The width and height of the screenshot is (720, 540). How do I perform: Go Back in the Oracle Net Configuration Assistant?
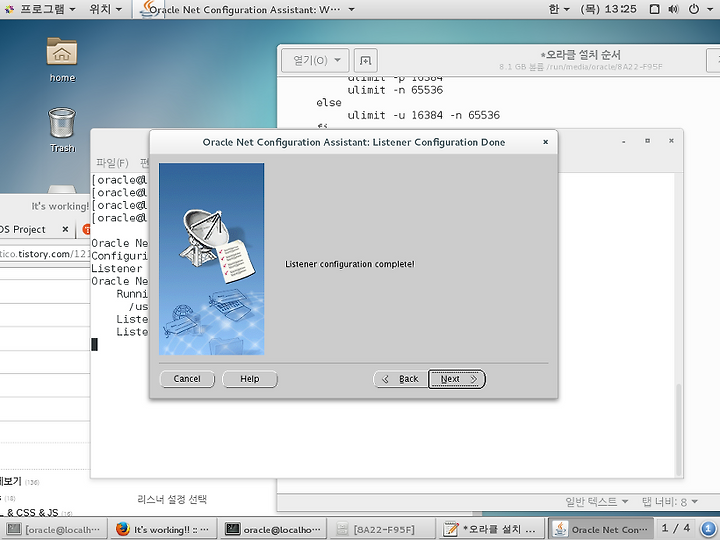[401, 379]
